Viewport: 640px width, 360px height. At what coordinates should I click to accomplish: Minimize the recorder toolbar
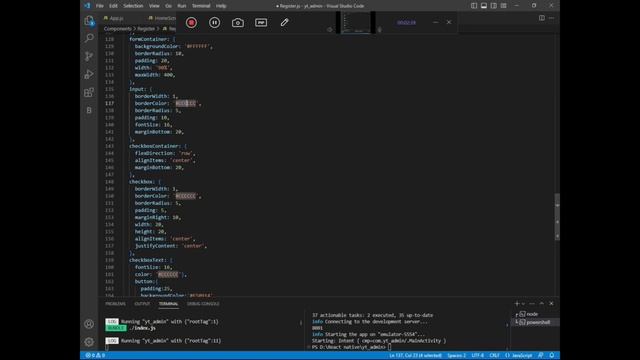click(436, 22)
